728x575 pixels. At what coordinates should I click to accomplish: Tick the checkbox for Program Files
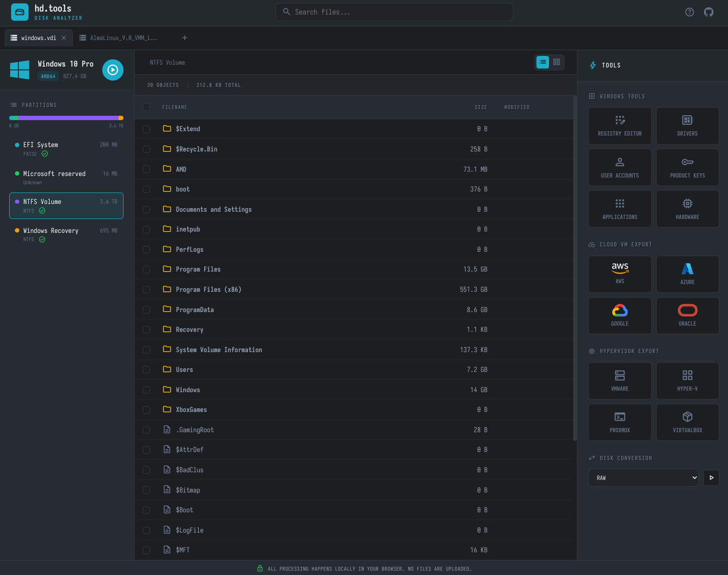click(x=147, y=270)
